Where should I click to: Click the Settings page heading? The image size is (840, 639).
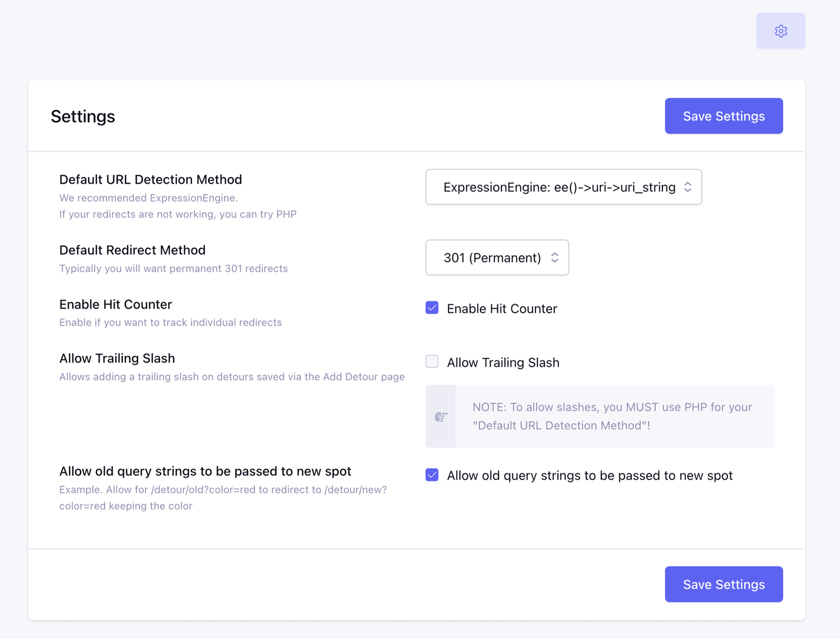click(83, 116)
